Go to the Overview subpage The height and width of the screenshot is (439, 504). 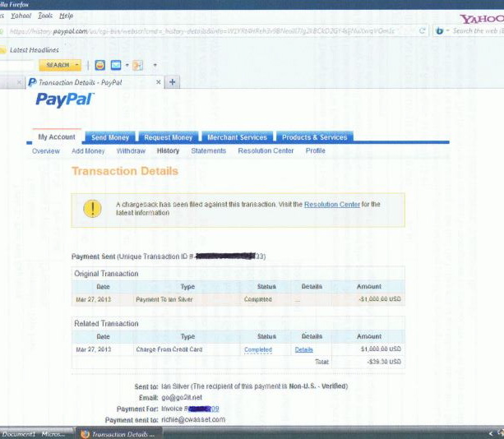[46, 151]
